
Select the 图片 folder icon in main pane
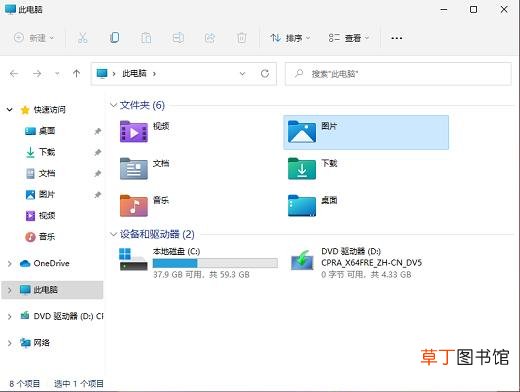point(302,132)
